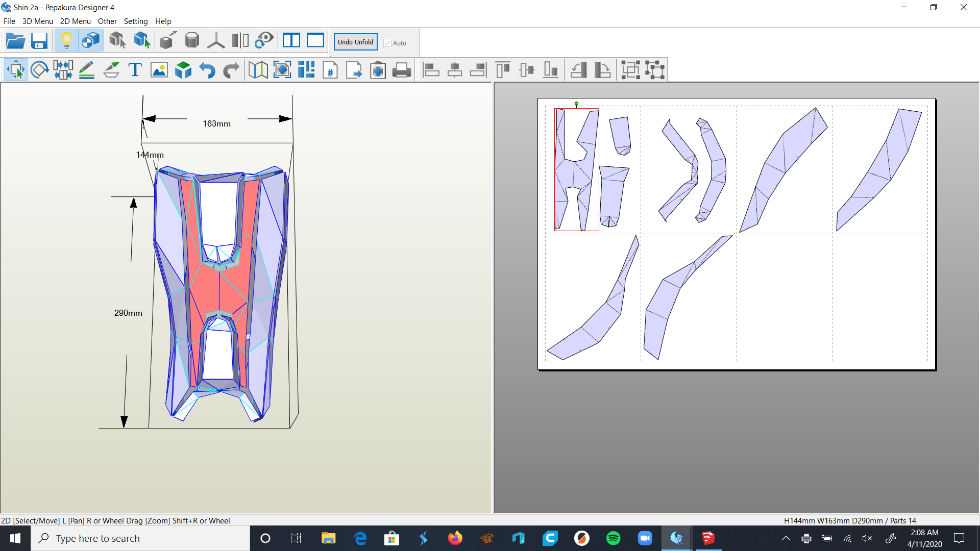The image size is (980, 551).
Task: Click the green rotation handle above selected part
Action: coord(576,104)
